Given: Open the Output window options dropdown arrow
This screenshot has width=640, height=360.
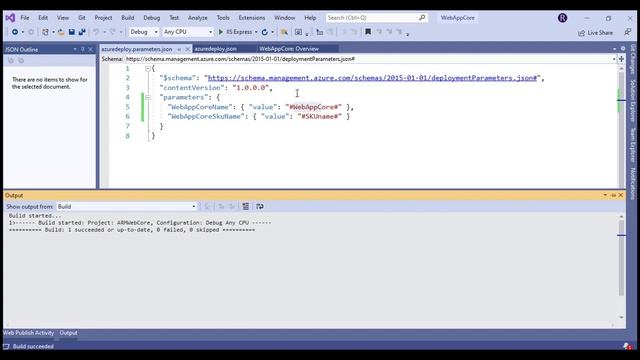Looking at the screenshot, I should tap(605, 196).
